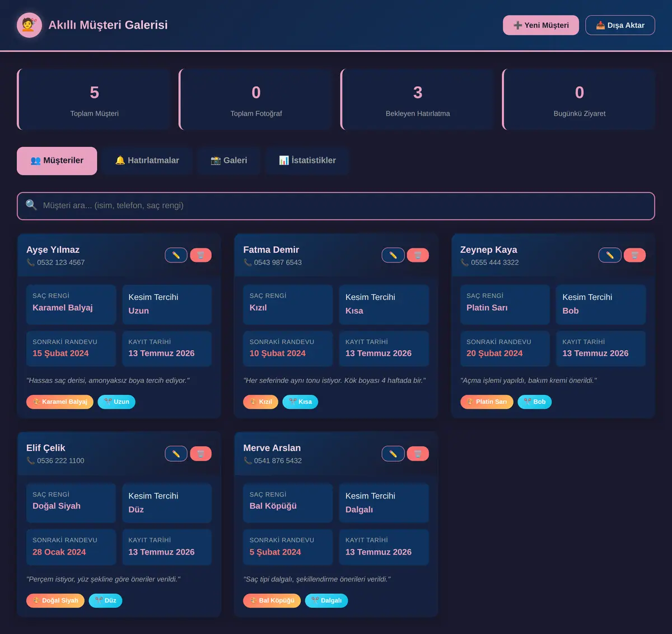Delete Elif Çelik's customer record
672x634 pixels.
pyautogui.click(x=200, y=454)
